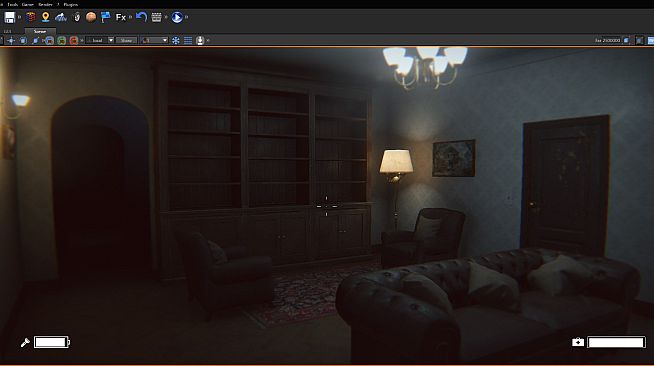
Task: Click the small cube icon beside far value
Action: coord(626,40)
